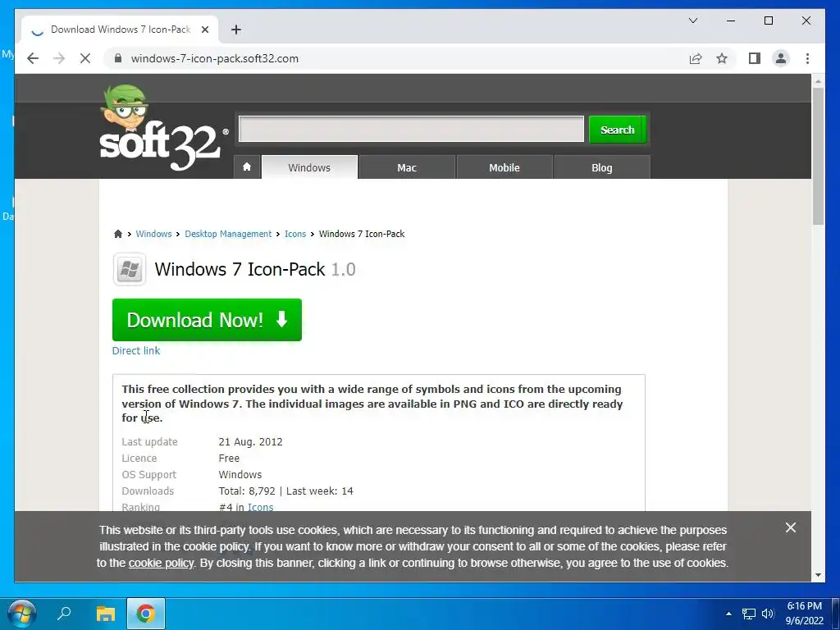This screenshot has width=840, height=630.
Task: Bookmark this page with star icon
Action: (x=722, y=58)
